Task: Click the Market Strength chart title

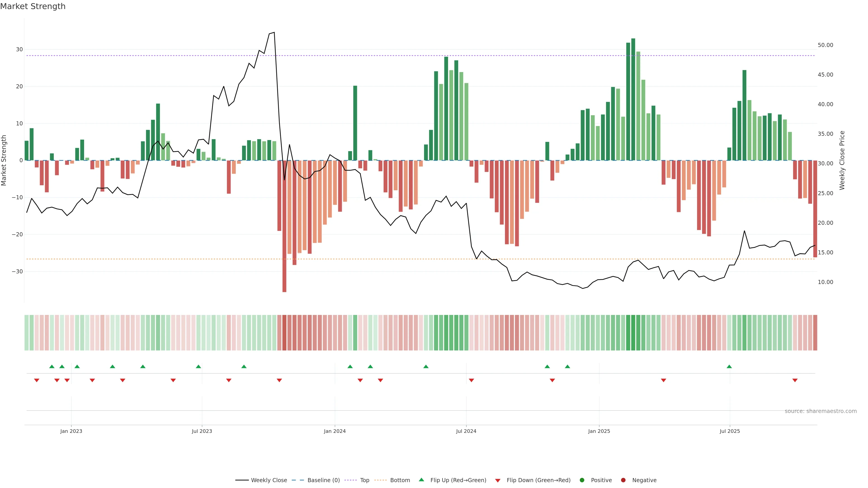Action: click(33, 6)
